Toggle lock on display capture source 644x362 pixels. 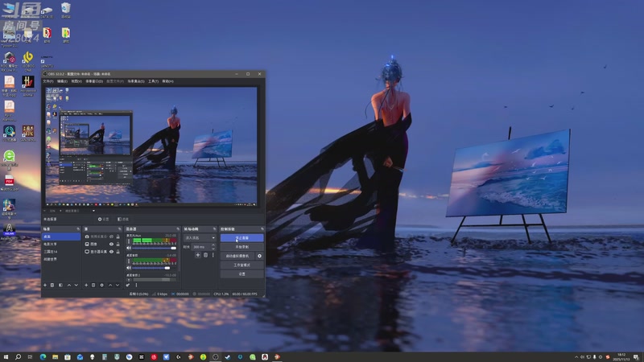(118, 252)
